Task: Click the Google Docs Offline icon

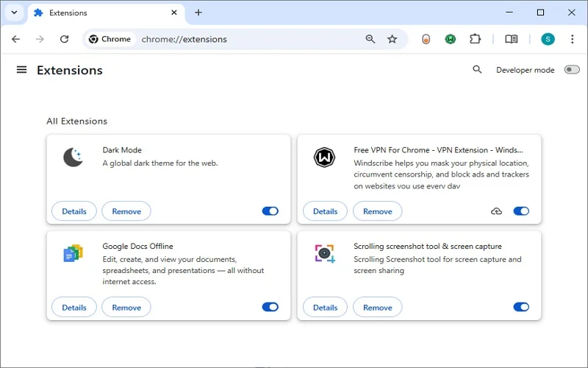Action: coord(73,253)
